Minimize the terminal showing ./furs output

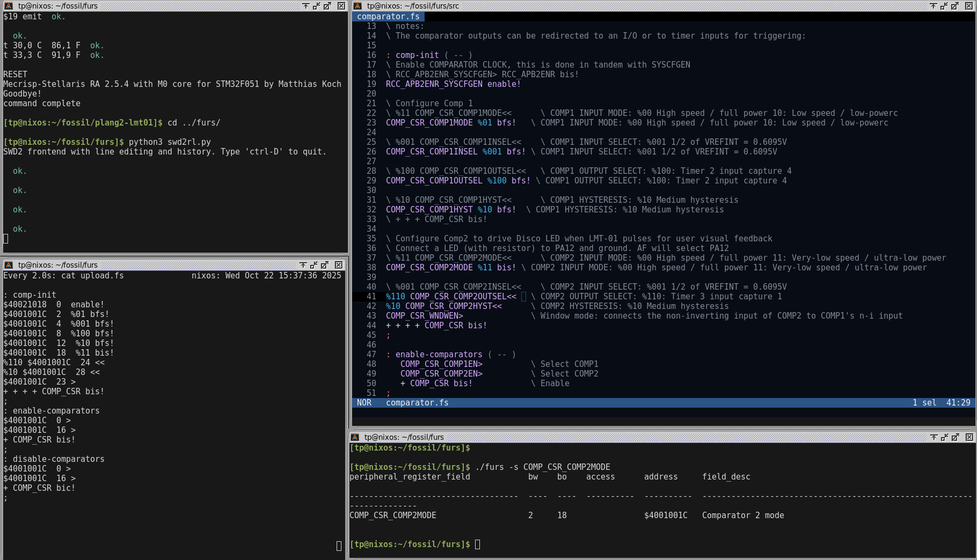point(945,437)
